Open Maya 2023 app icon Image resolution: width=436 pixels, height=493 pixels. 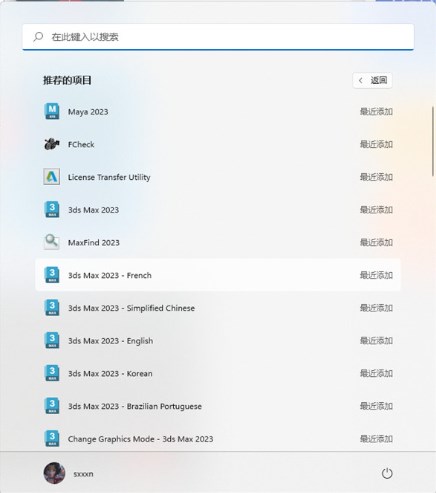(x=52, y=111)
